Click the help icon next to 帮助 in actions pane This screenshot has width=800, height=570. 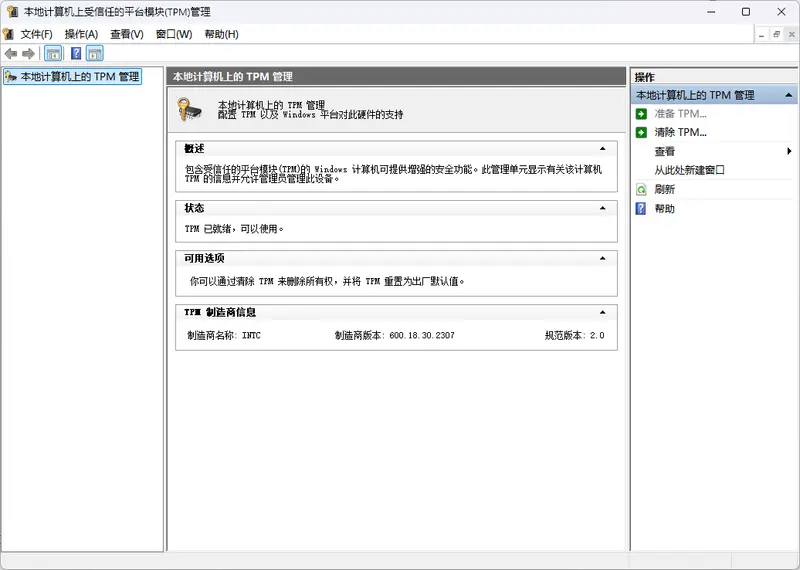click(641, 208)
